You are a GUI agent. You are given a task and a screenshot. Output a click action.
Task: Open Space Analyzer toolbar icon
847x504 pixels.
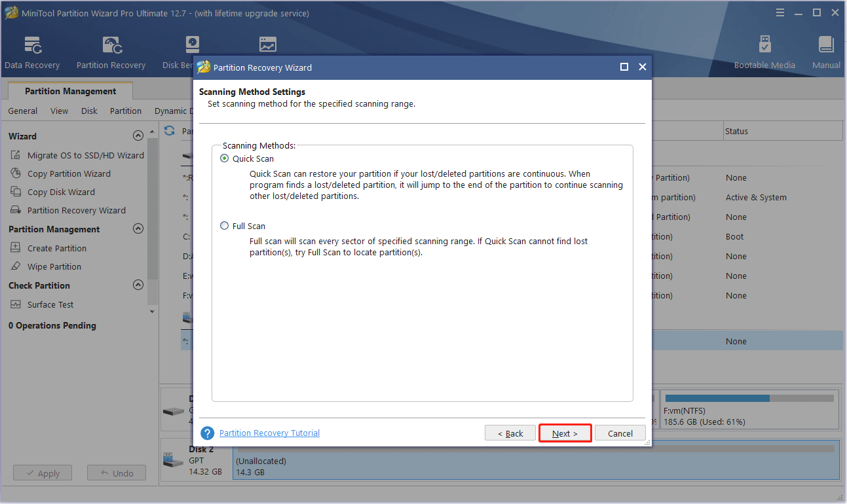point(267,45)
